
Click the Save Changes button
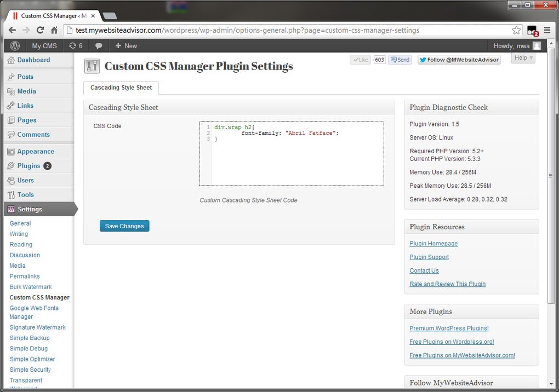point(124,226)
